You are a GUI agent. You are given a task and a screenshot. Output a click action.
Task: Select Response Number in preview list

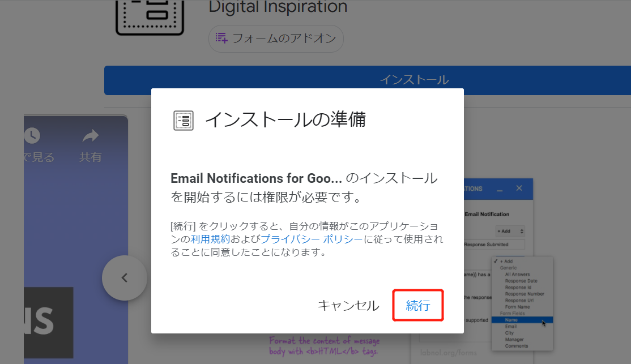click(x=525, y=294)
